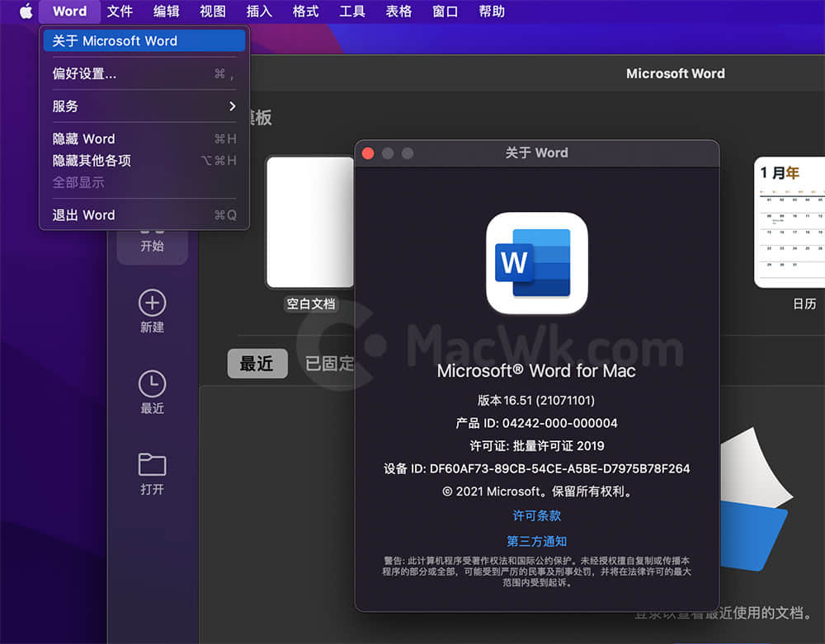Select the 开始 sidebar item
This screenshot has height=644, width=825.
[152, 246]
